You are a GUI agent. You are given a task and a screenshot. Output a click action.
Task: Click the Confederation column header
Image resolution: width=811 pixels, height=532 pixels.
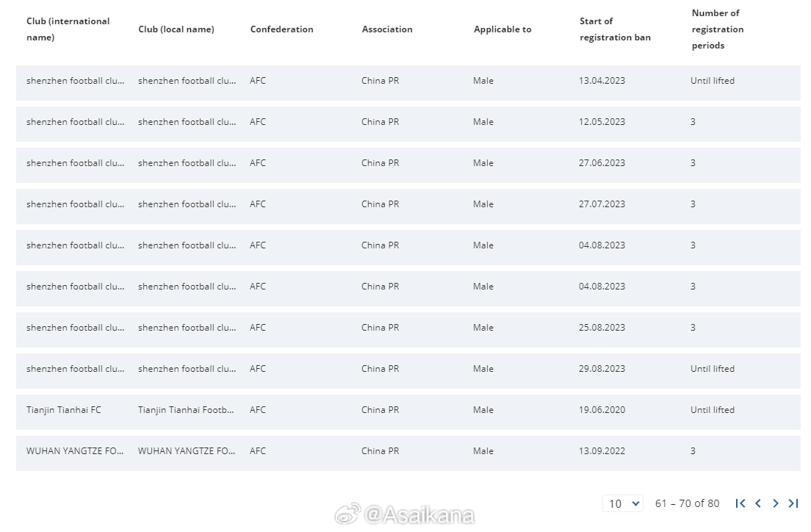[x=282, y=29]
